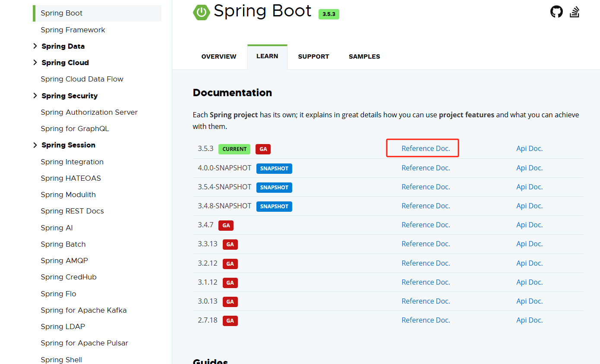Screen dimensions: 600x364
Task: Open the Stack Overflow icon
Action: point(575,12)
